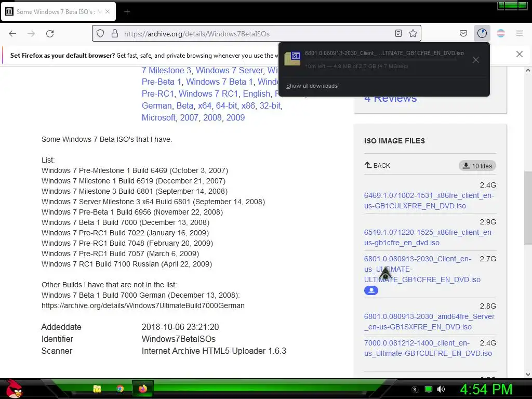The image size is (532, 399).
Task: Open the Pre-RC1 topic link
Action: tap(158, 94)
